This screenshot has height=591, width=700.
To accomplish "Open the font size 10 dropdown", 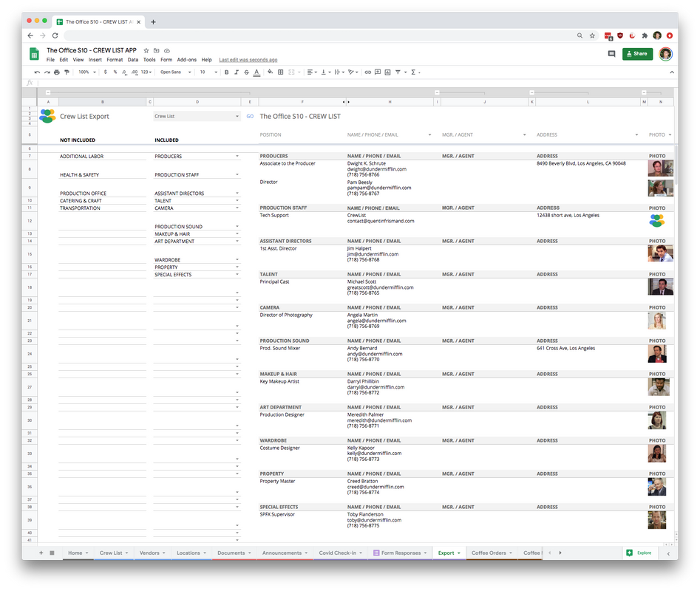I will coord(208,72).
